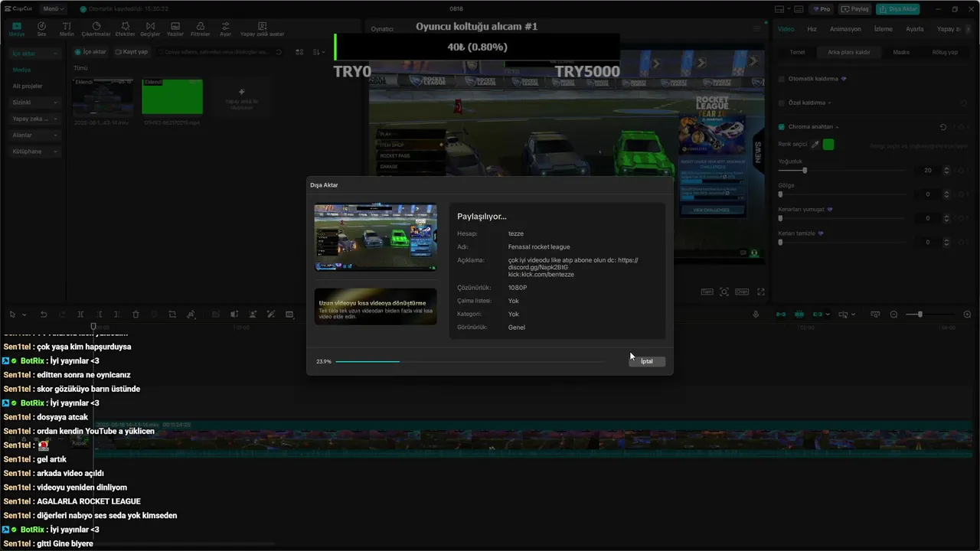Enable Özel kaldırma checkbox
Viewport: 980px width, 551px height.
[x=781, y=103]
